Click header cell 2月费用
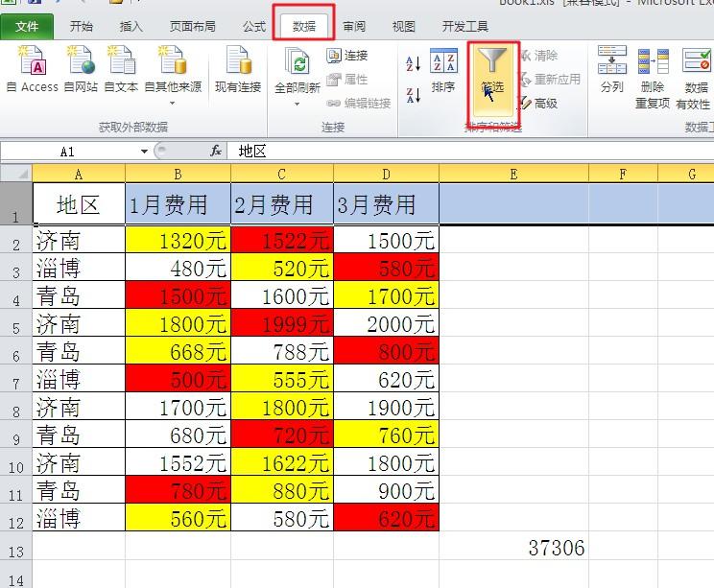The image size is (714, 588). click(x=282, y=204)
